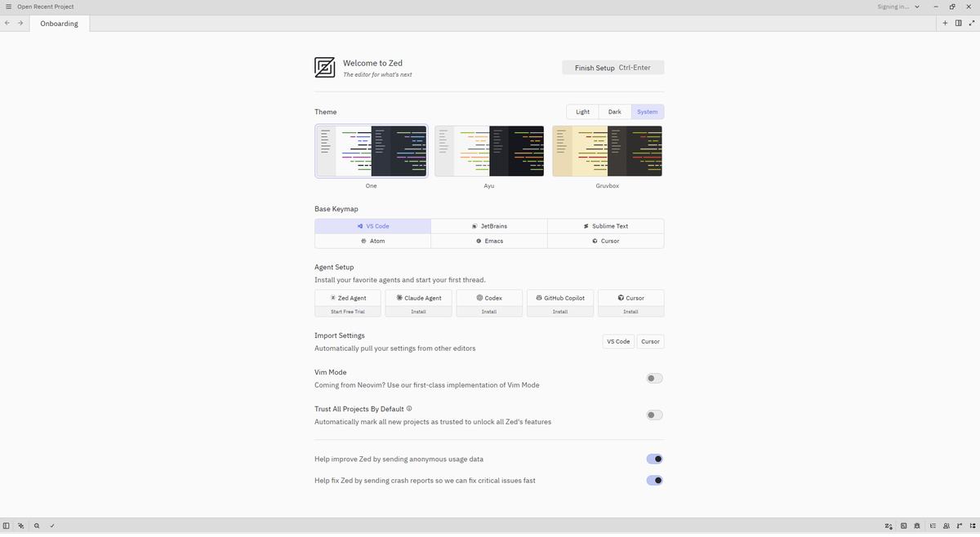Switch theme mode to Dark
This screenshot has height=537, width=980.
click(x=614, y=112)
